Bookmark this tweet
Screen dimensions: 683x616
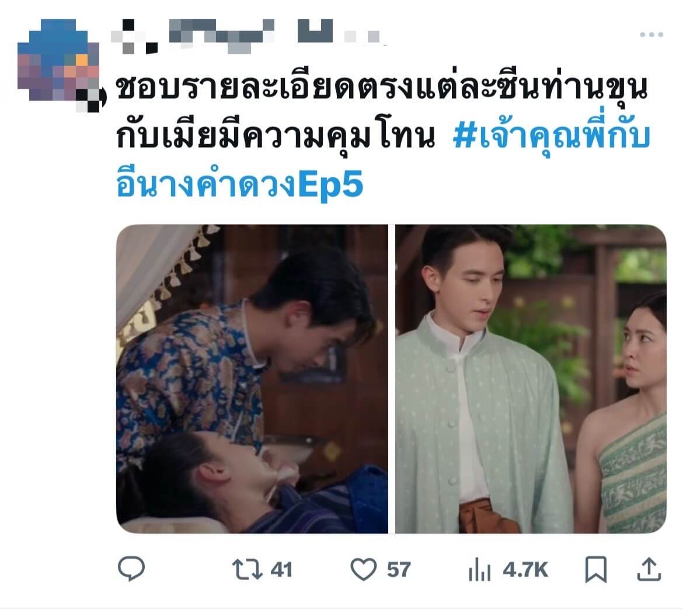pos(595,569)
